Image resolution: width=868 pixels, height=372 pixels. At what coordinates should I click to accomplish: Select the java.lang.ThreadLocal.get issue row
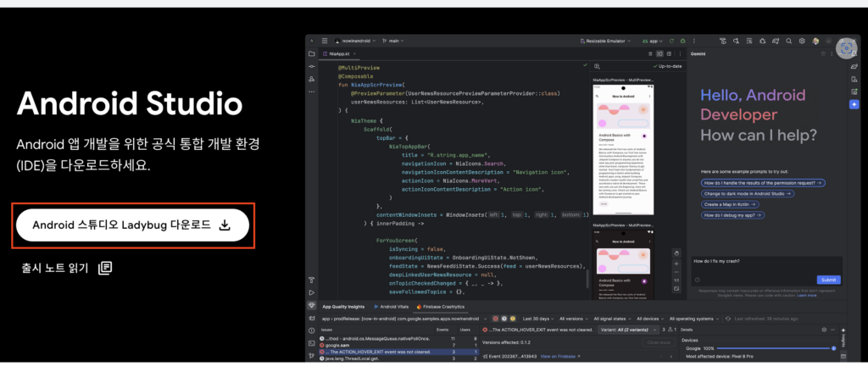pos(398,358)
